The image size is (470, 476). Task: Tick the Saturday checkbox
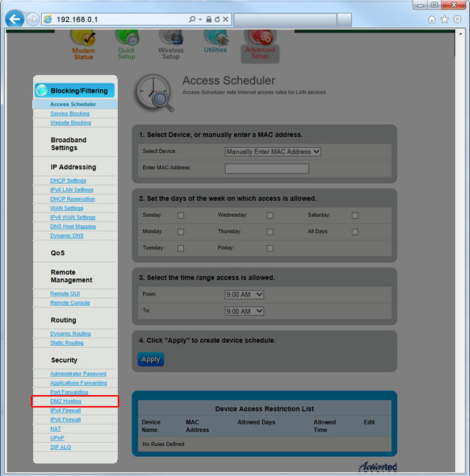tap(355, 216)
